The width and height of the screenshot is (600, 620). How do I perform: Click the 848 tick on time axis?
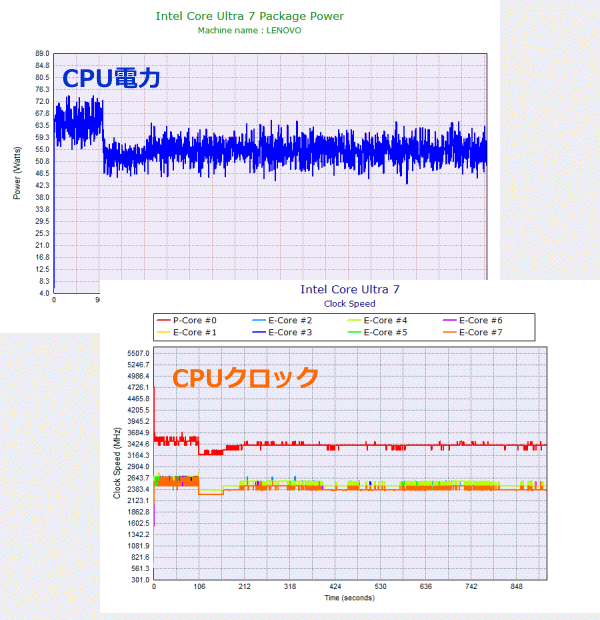[x=517, y=586]
